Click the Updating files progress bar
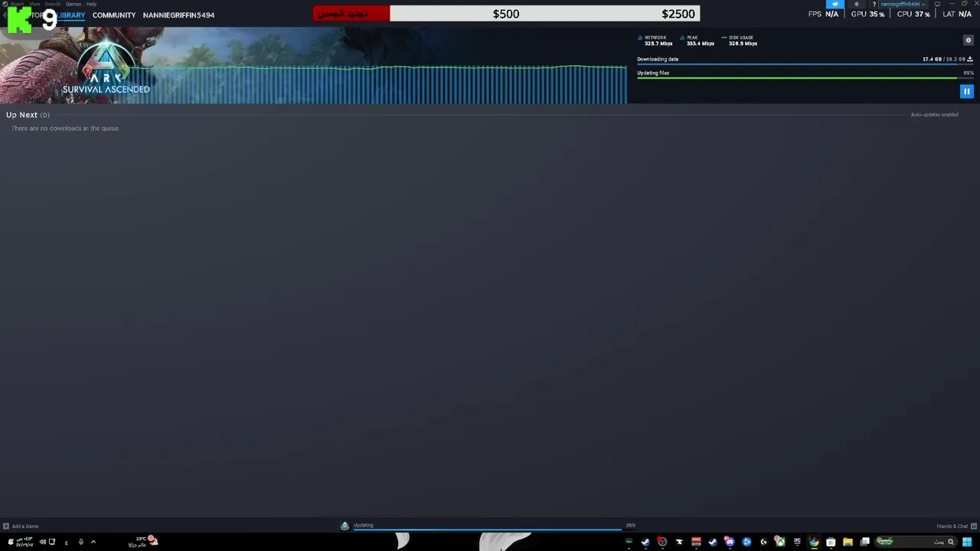 point(805,78)
